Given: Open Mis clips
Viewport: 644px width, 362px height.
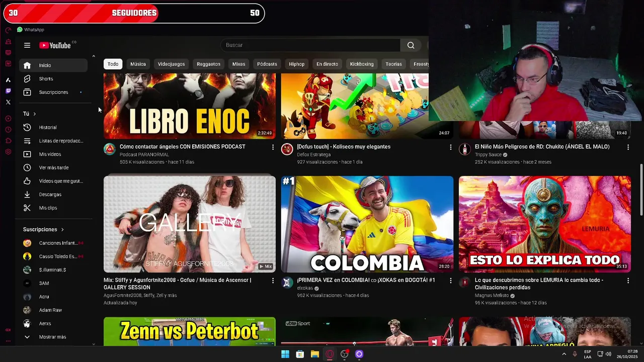Looking at the screenshot, I should [53, 208].
